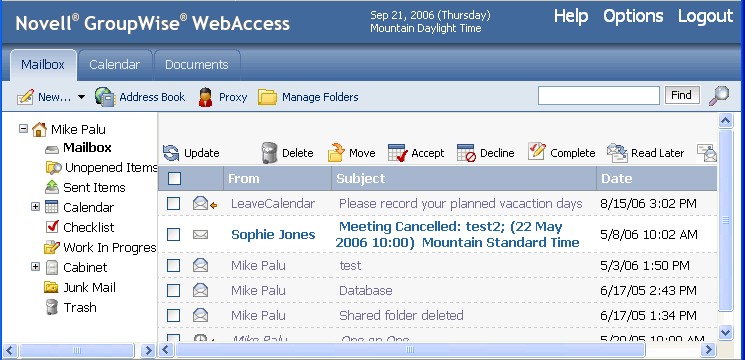Open advanced search magnifying glass icon

[718, 95]
